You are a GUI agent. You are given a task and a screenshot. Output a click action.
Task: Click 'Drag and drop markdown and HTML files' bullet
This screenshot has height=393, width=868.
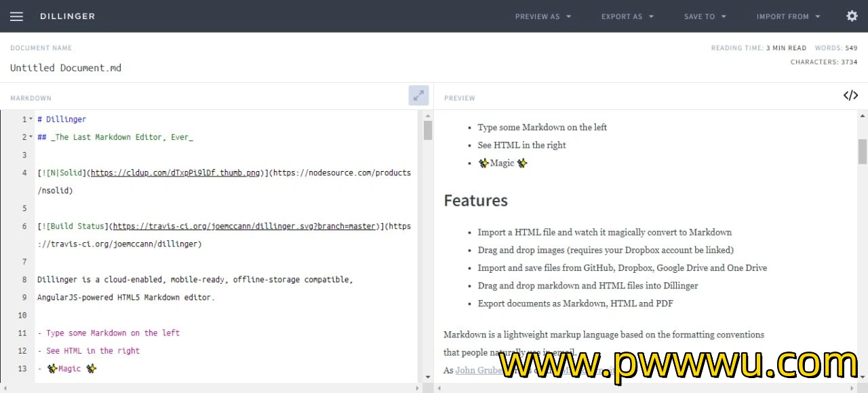(588, 286)
